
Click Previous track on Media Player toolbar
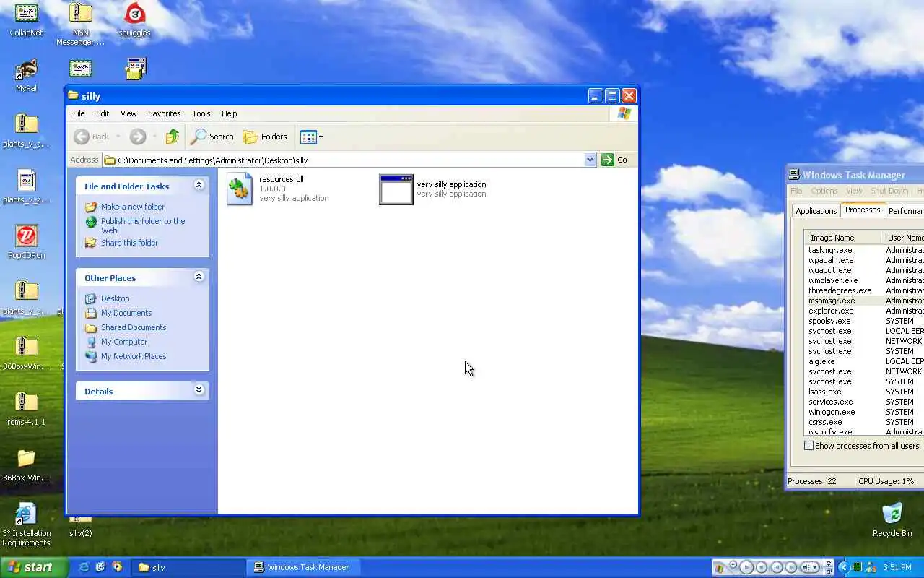click(x=777, y=567)
